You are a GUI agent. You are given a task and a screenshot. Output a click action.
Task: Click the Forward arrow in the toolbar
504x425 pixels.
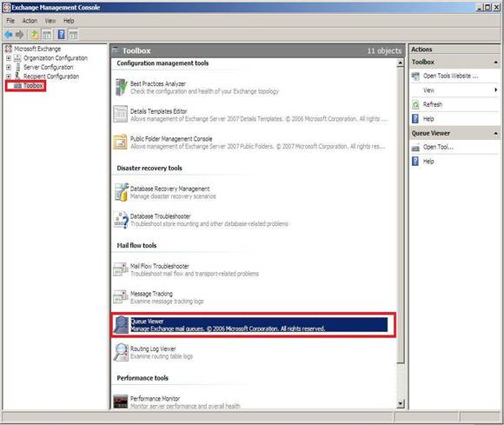(x=20, y=35)
